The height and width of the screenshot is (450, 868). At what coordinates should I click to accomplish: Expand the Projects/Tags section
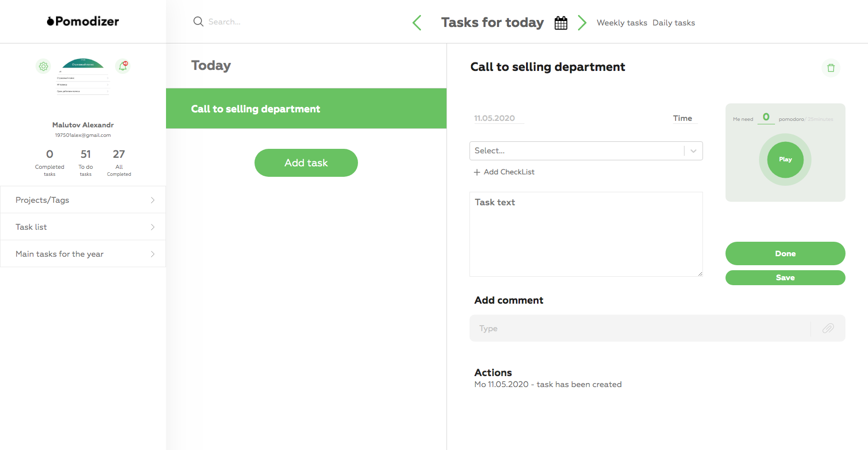coord(83,200)
